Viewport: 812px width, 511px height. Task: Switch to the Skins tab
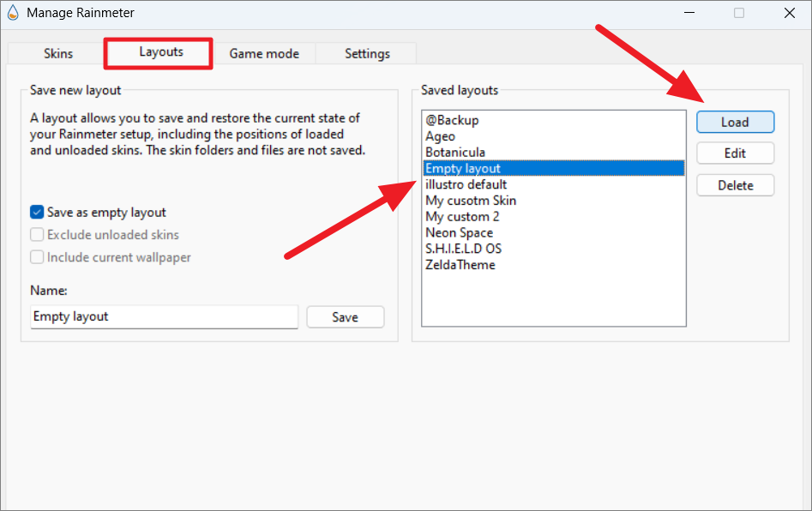[x=58, y=53]
